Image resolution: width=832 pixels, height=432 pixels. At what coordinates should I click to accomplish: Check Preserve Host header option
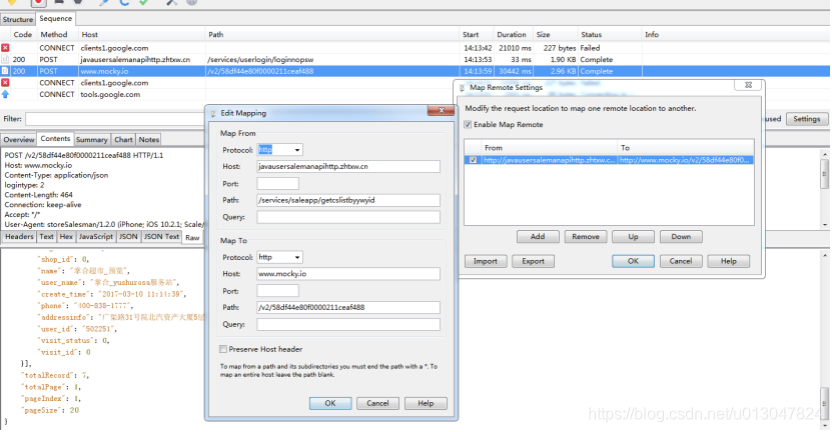223,349
